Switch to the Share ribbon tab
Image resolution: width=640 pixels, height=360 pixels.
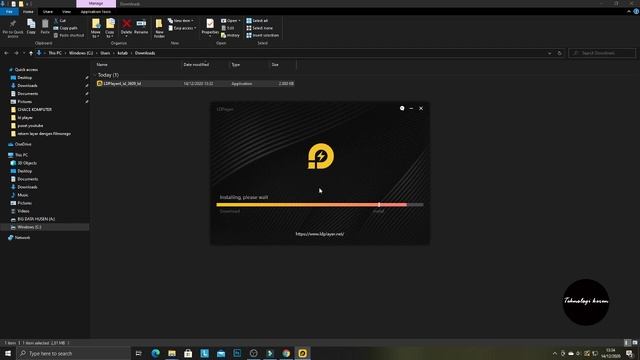pyautogui.click(x=48, y=12)
